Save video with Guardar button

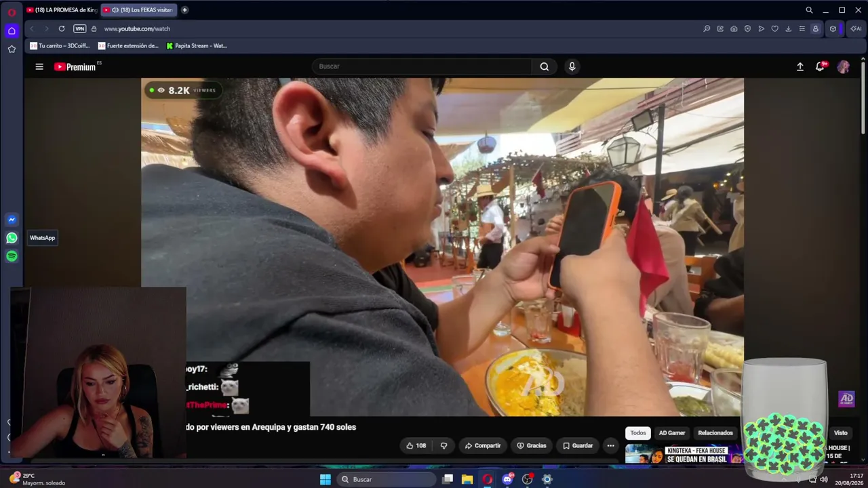coord(578,445)
